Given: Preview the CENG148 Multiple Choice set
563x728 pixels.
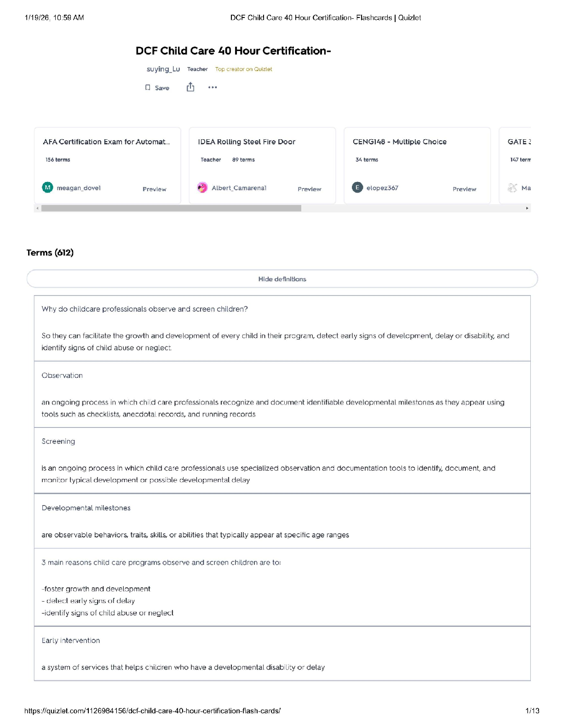Looking at the screenshot, I should pos(464,189).
